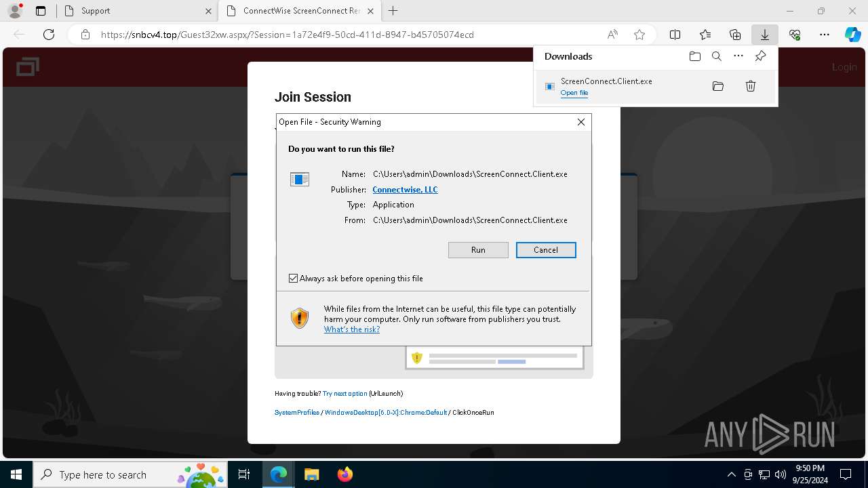868x488 pixels.
Task: Open Edge browser essentials icon
Action: pos(795,35)
